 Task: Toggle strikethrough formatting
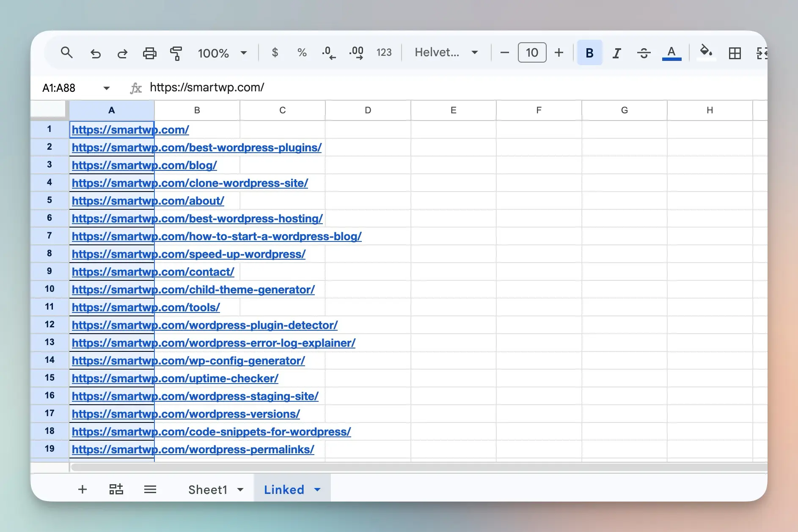coord(644,53)
